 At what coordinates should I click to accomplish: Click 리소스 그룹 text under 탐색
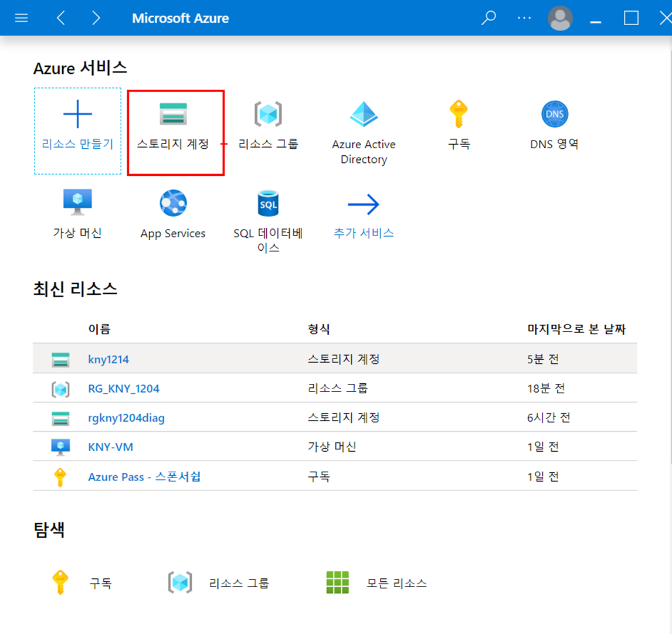(239, 583)
